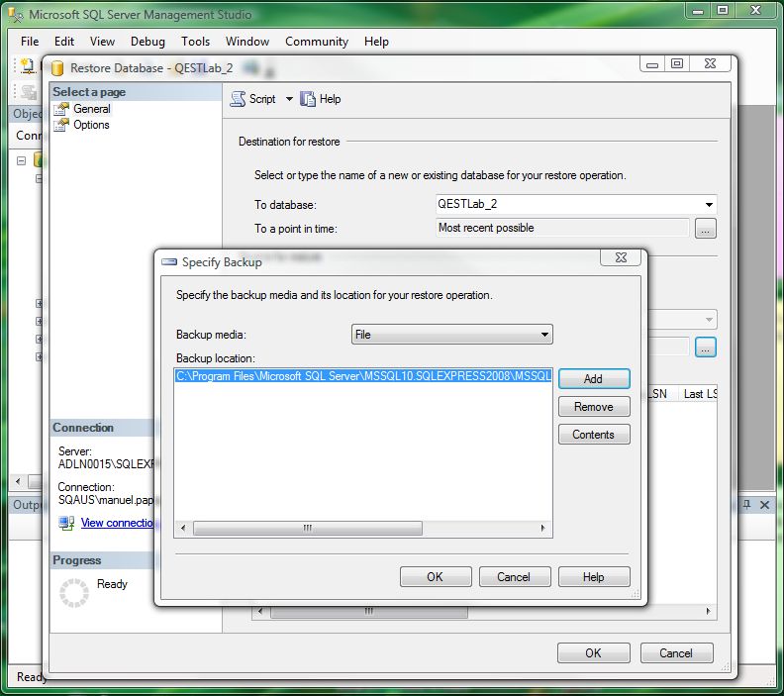Open View connection properties link
784x696 pixels.
click(x=118, y=523)
